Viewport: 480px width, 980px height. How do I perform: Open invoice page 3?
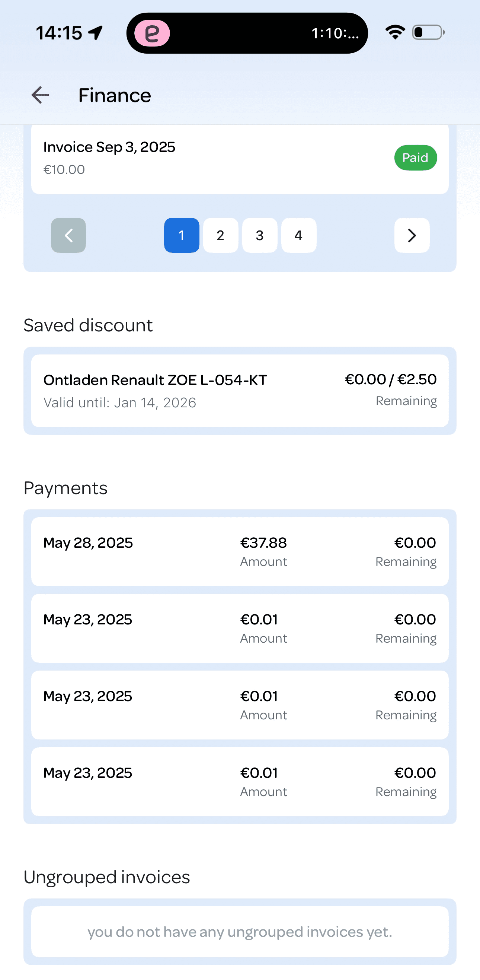(x=260, y=235)
